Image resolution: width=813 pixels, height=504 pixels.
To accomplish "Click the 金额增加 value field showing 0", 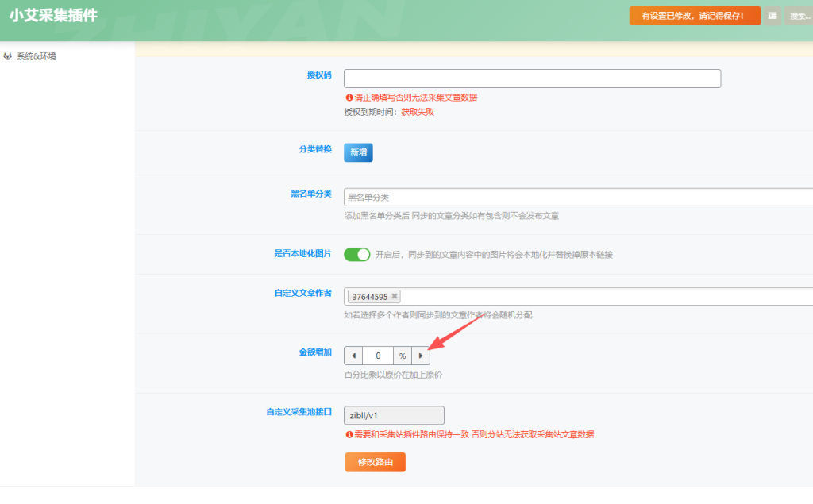I will coord(378,356).
